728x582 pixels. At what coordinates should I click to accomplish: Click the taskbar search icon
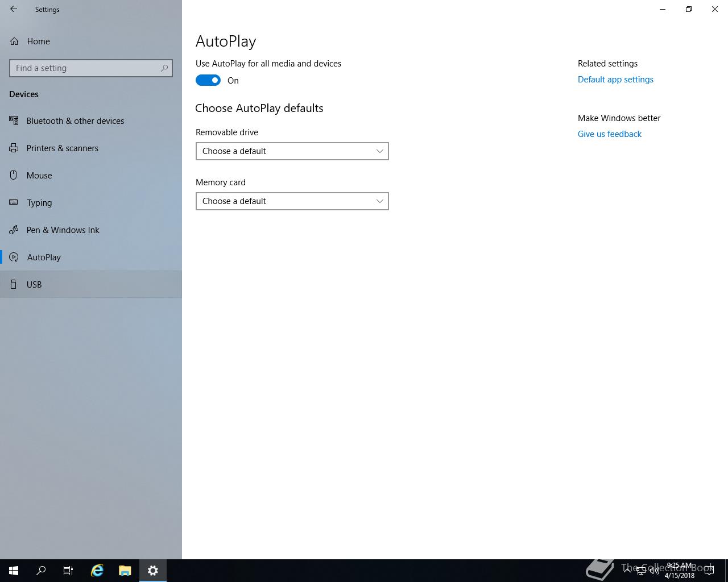pos(41,571)
